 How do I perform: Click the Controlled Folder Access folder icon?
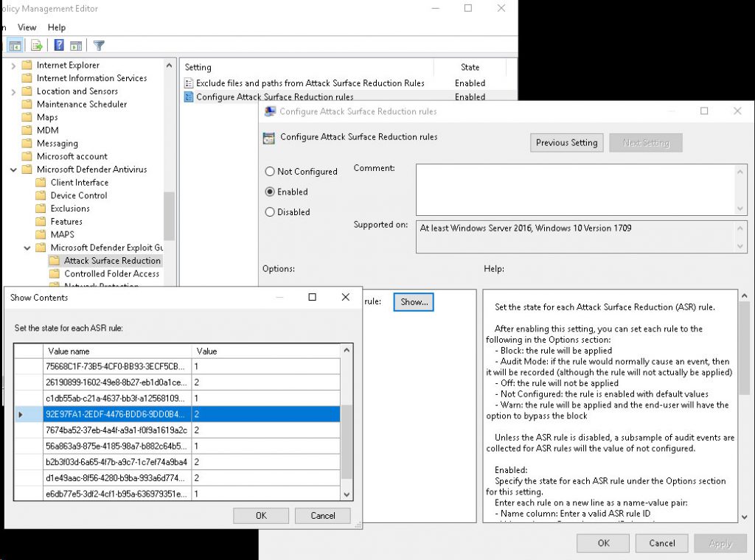55,273
